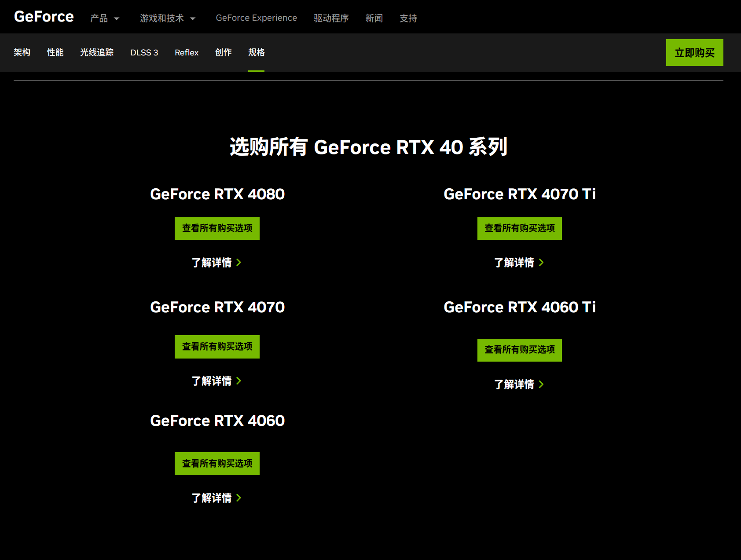Click the 立即购买 button
The height and width of the screenshot is (560, 741).
694,53
